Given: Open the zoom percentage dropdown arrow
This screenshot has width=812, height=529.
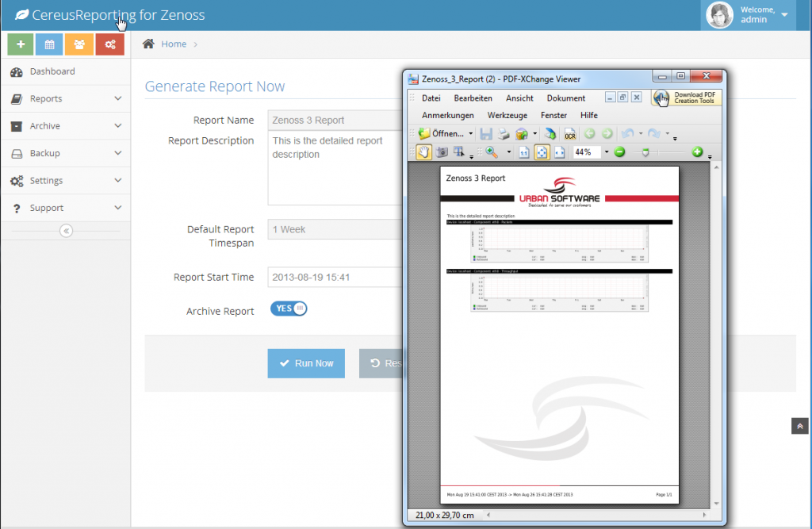Looking at the screenshot, I should tap(607, 152).
